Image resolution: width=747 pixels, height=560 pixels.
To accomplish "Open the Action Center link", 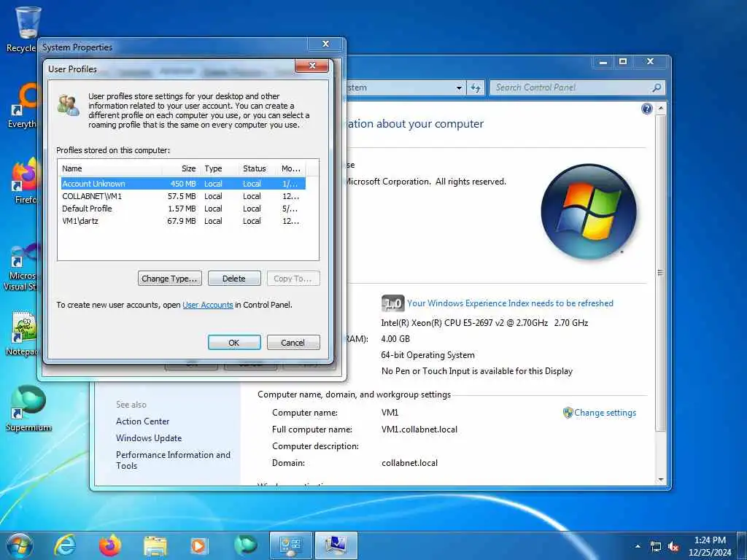I will coord(142,421).
